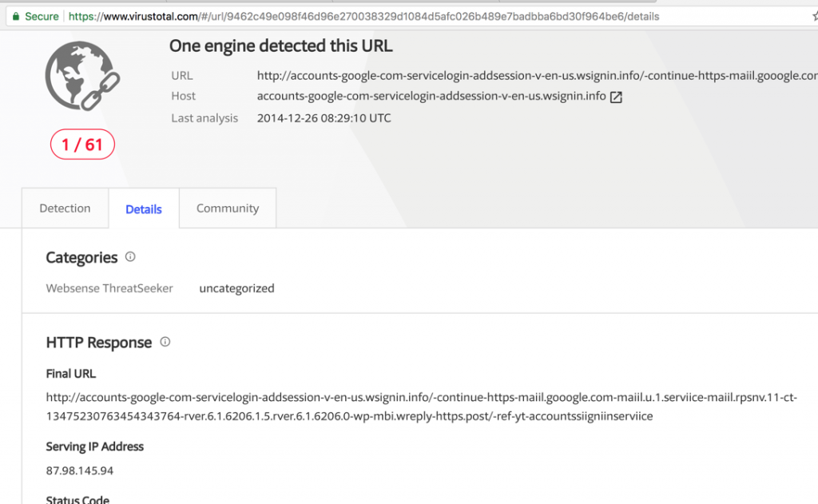Image resolution: width=818 pixels, height=504 pixels.
Task: Click the info icon beside HTTP Response
Action: point(165,342)
